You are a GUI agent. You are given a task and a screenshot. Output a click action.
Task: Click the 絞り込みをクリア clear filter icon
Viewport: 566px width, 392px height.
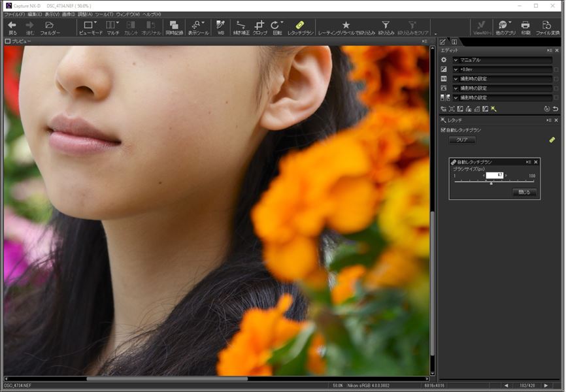pyautogui.click(x=412, y=25)
